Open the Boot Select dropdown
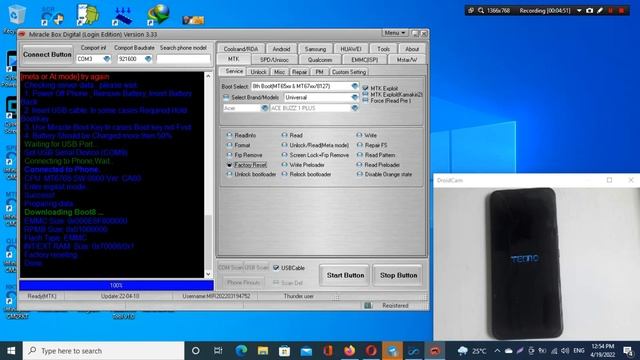The width and height of the screenshot is (640, 360). click(x=355, y=86)
